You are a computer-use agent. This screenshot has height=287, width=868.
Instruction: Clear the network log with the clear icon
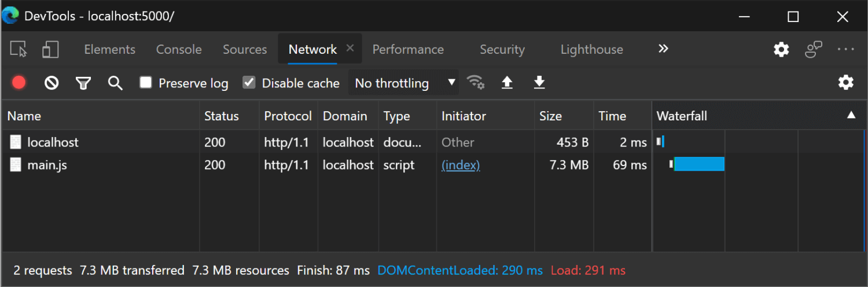coord(52,83)
